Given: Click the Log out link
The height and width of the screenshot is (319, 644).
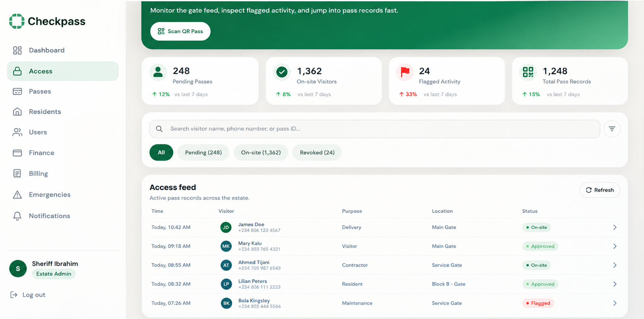Looking at the screenshot, I should tap(28, 295).
